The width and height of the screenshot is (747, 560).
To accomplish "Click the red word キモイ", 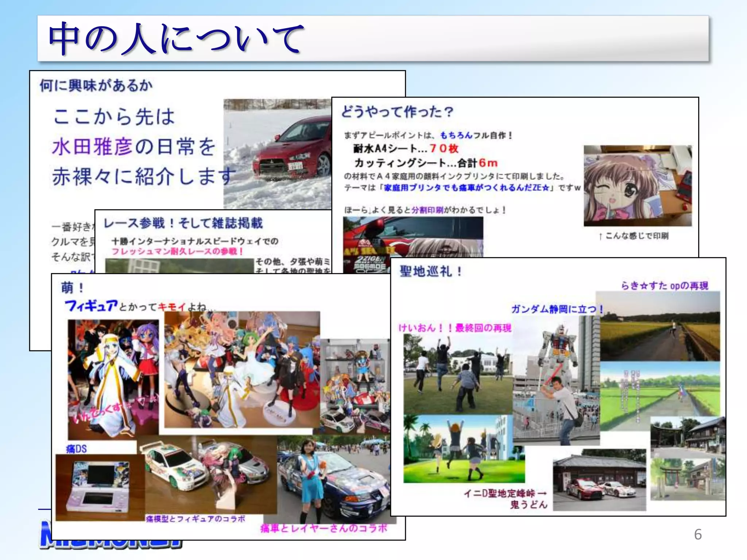I will point(171,307).
